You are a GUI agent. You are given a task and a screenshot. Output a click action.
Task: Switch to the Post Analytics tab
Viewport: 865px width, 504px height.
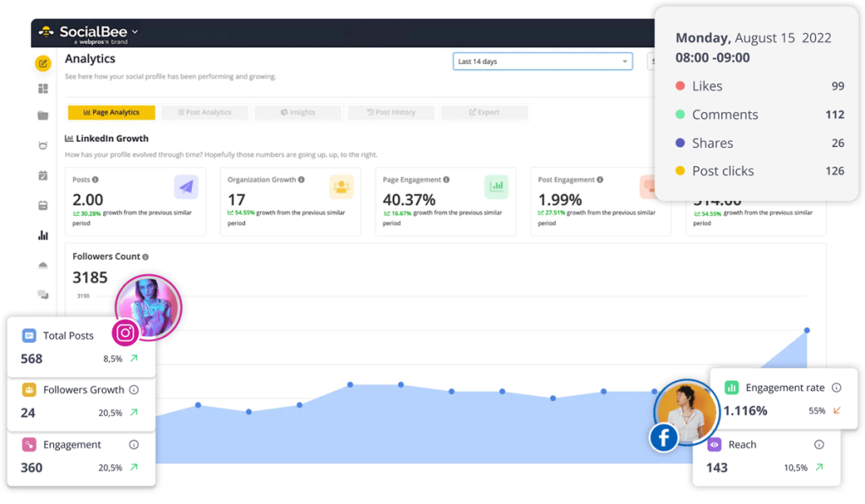point(204,112)
